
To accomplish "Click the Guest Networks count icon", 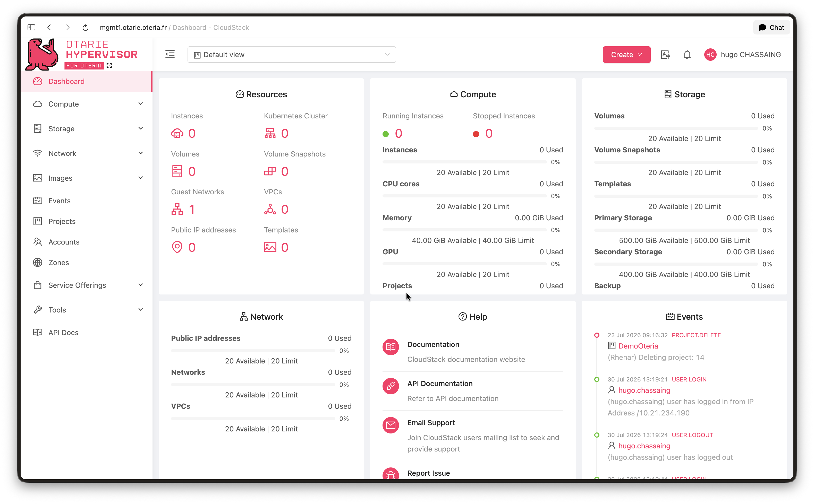I will 177,209.
